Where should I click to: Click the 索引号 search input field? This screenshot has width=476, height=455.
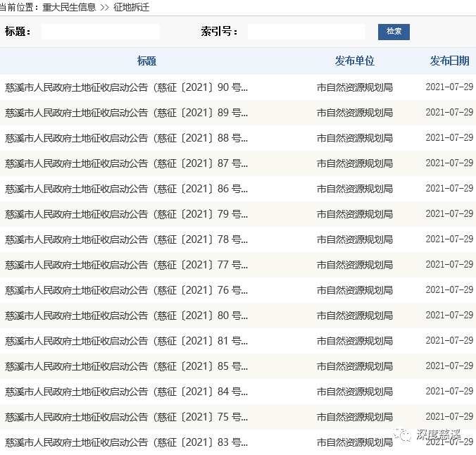pyautogui.click(x=306, y=32)
